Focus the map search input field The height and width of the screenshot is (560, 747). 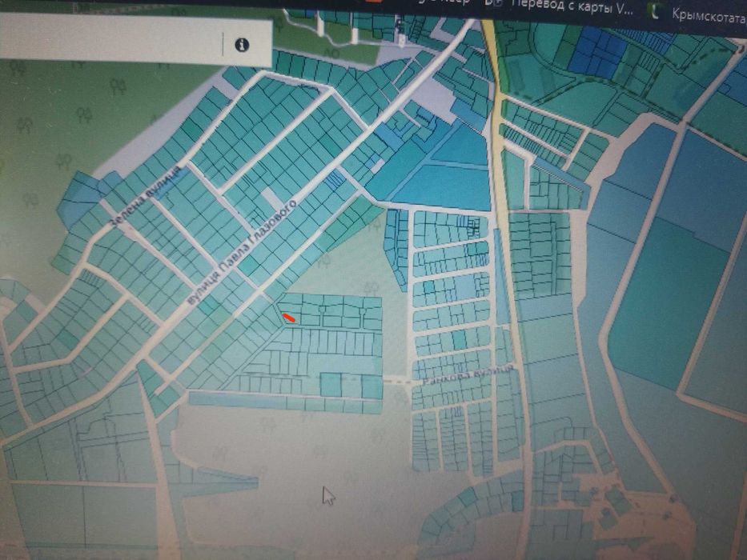(x=110, y=39)
